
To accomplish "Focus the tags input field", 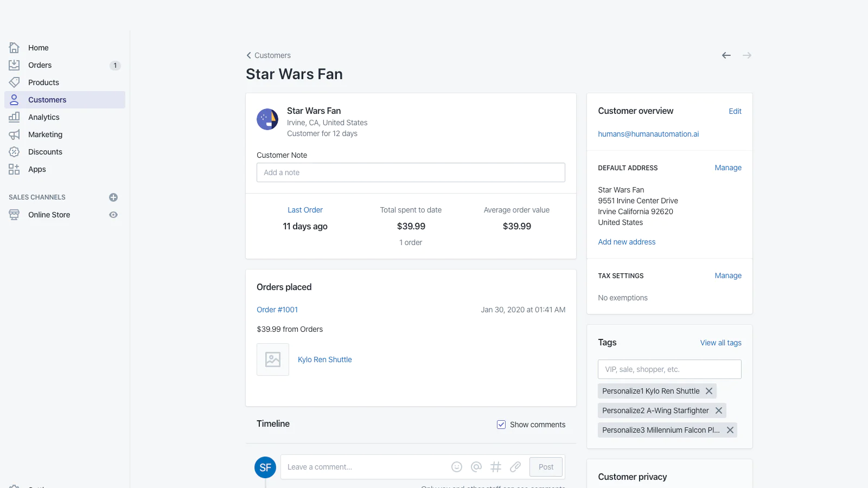I will pos(669,369).
